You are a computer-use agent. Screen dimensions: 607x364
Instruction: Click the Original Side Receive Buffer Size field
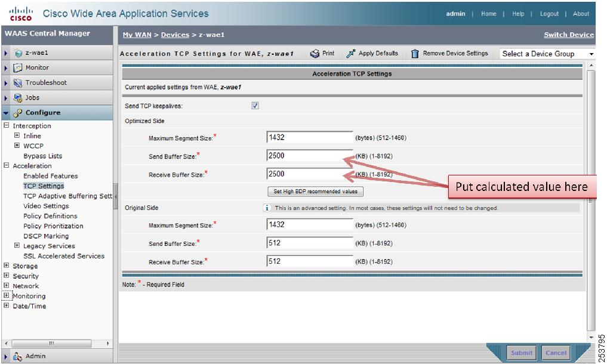tap(310, 261)
